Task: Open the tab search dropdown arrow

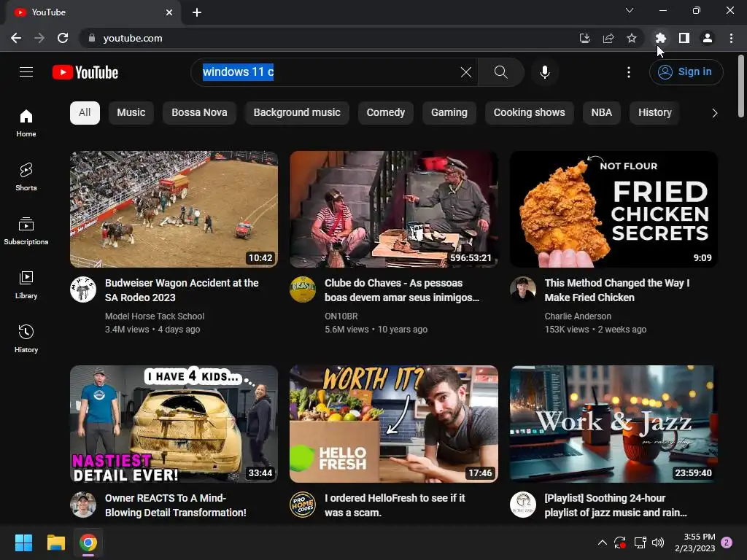Action: (x=630, y=10)
